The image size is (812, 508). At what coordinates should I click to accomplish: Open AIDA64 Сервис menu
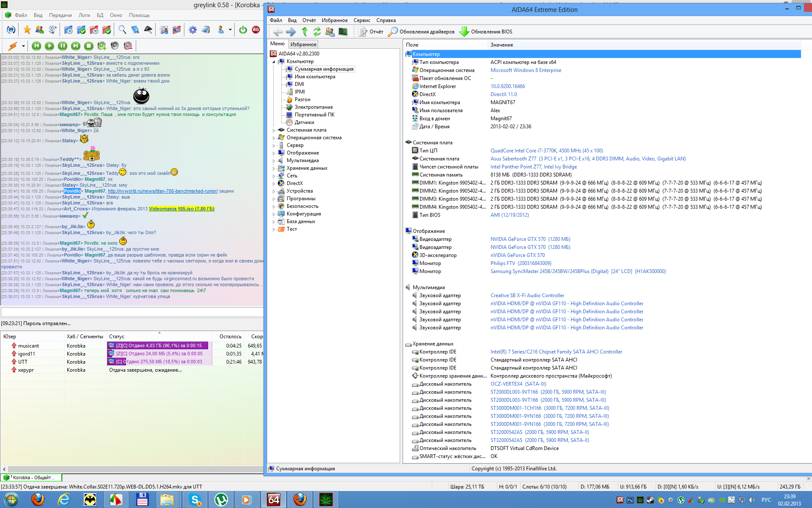(362, 20)
